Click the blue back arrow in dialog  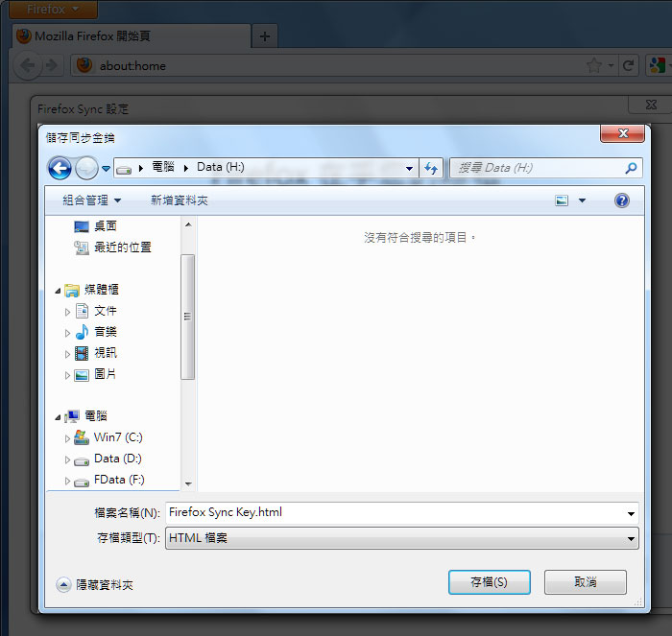60,168
